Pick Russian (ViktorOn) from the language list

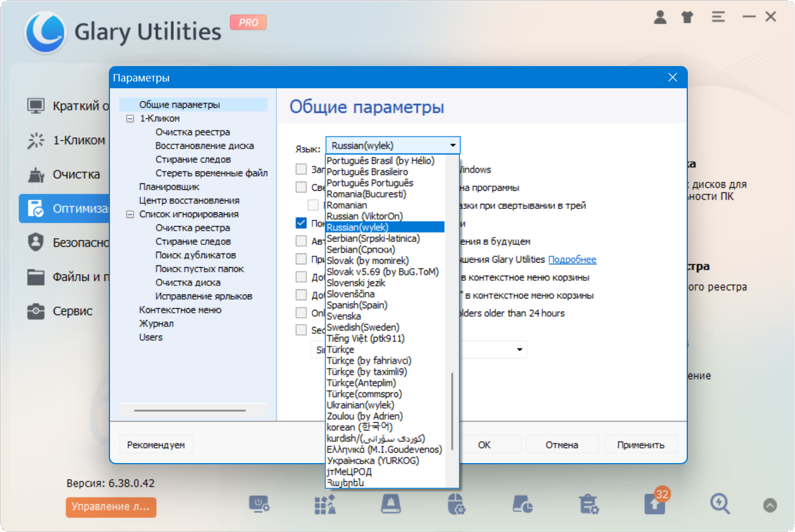coord(365,216)
